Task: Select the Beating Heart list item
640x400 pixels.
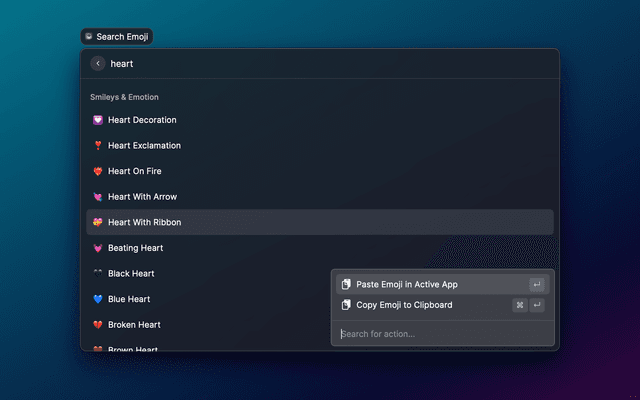Action: tap(135, 248)
